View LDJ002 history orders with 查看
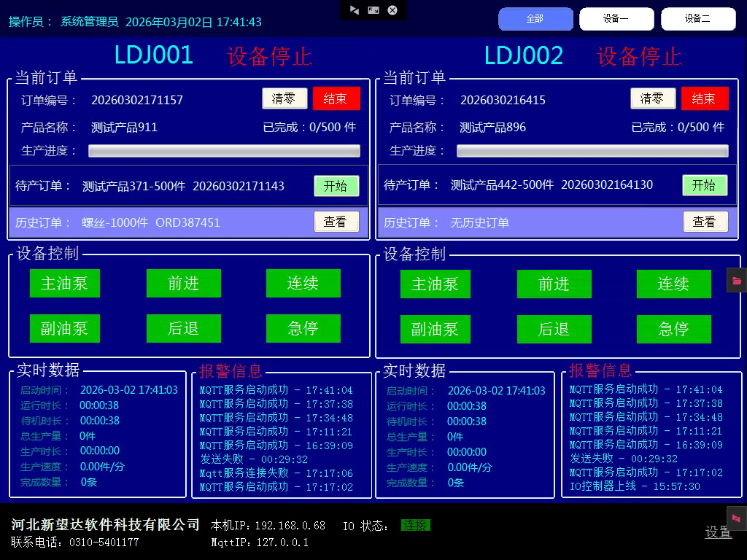The height and width of the screenshot is (560, 747). coord(705,222)
